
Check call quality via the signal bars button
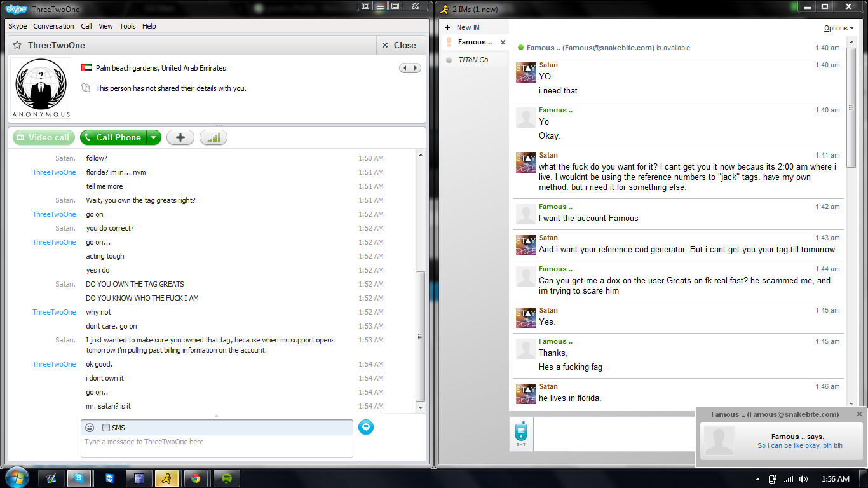214,137
